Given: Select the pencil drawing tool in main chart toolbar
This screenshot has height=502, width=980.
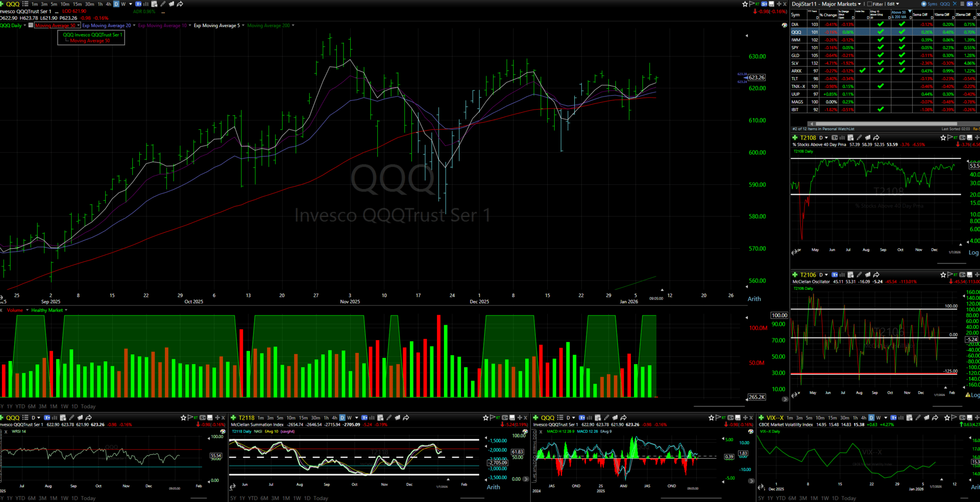Looking at the screenshot, I should tap(163, 4).
